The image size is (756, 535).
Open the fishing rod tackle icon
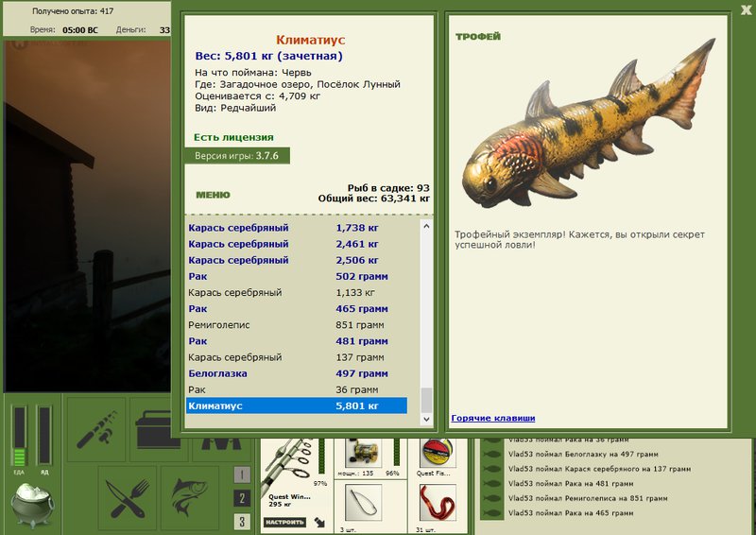[x=96, y=429]
